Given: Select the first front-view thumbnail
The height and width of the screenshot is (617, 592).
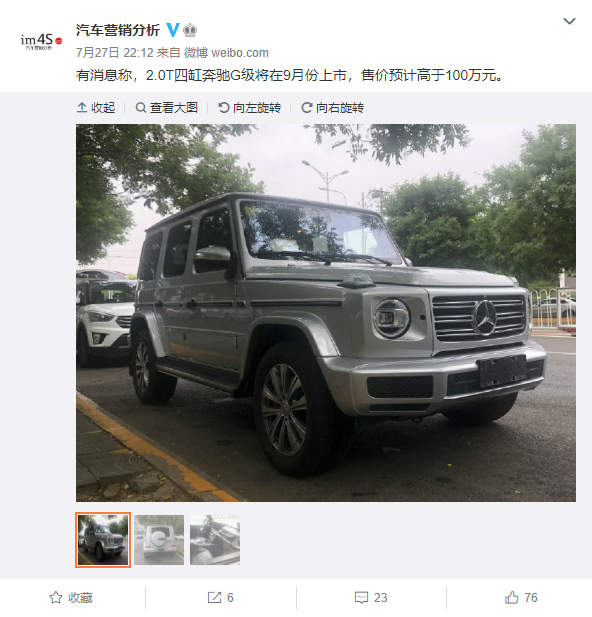Looking at the screenshot, I should click(x=103, y=540).
